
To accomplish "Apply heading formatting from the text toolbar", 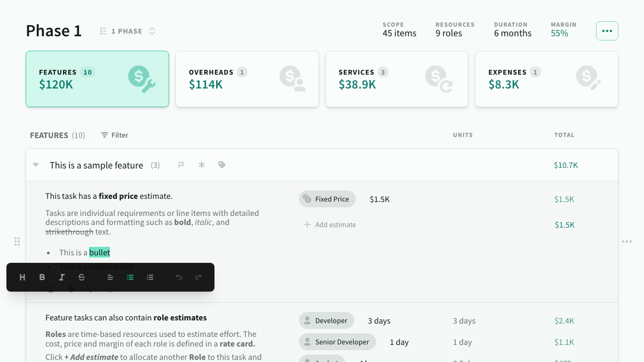I will pyautogui.click(x=22, y=277).
